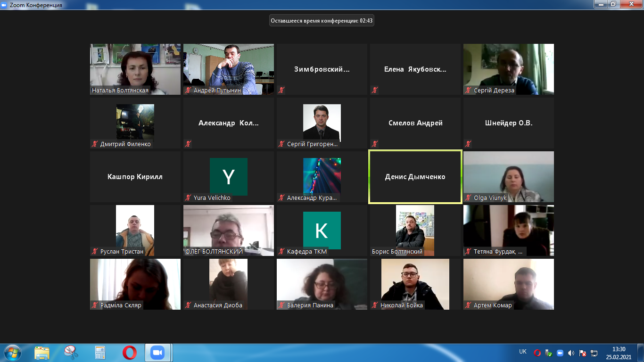
Task: Click the muted mic icon beside Руслан Тристан
Action: pos(95,251)
